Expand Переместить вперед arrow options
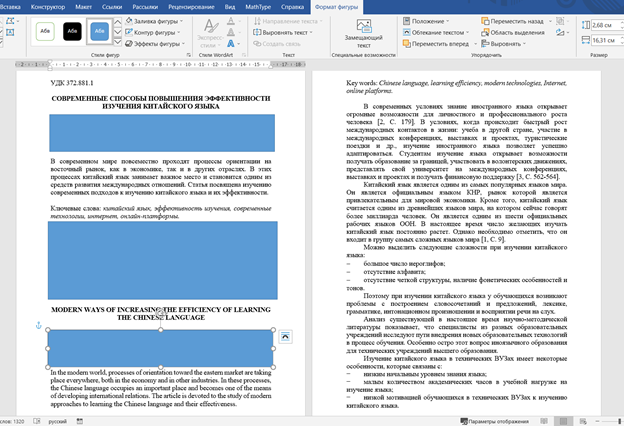The image size is (624, 426). click(475, 43)
